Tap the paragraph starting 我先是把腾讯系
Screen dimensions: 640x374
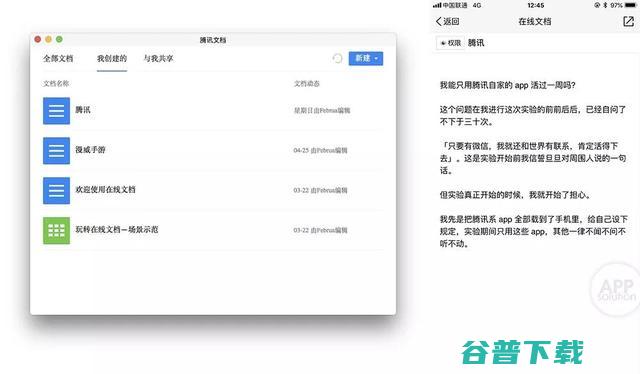point(533,232)
